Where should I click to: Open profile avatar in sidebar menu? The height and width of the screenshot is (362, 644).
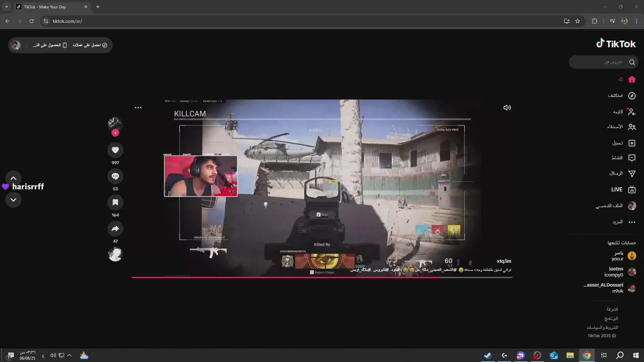632,206
